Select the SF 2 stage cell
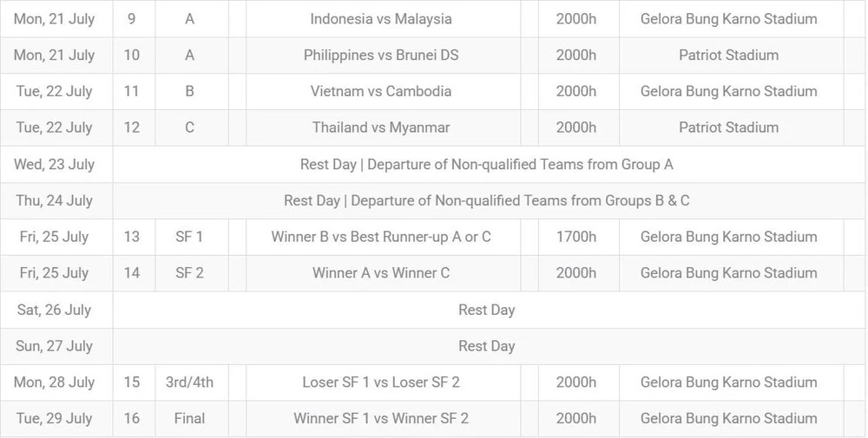 pyautogui.click(x=189, y=273)
